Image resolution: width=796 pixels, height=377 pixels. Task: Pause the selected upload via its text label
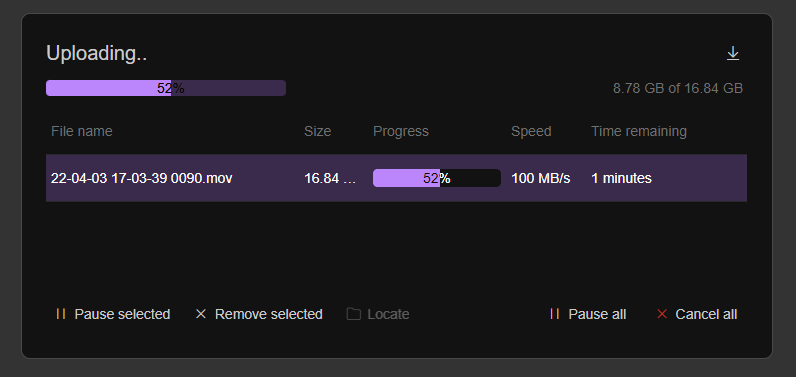click(x=122, y=315)
